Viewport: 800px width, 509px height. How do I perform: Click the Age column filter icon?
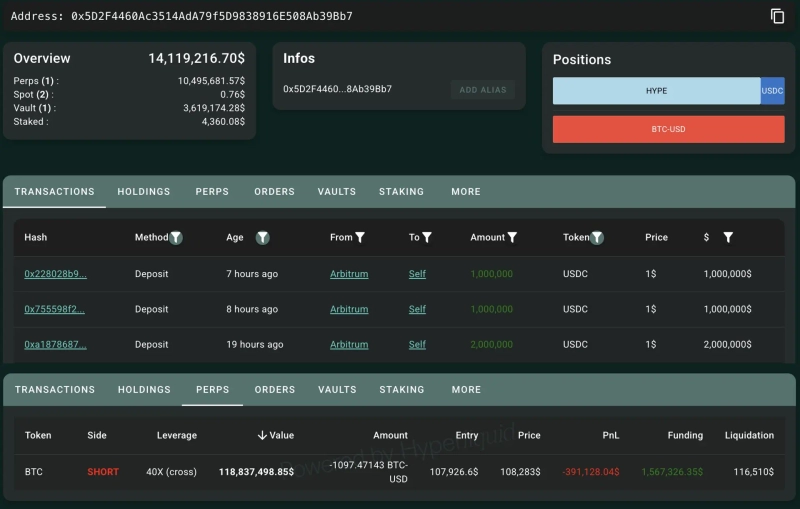pyautogui.click(x=262, y=238)
